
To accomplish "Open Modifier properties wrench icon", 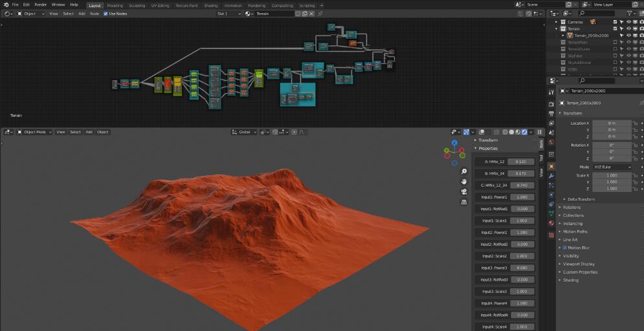I will click(x=551, y=176).
